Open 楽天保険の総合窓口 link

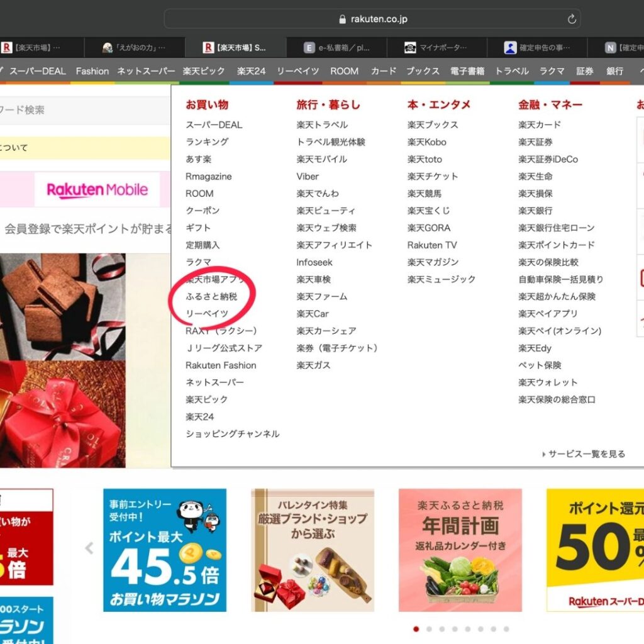557,399
